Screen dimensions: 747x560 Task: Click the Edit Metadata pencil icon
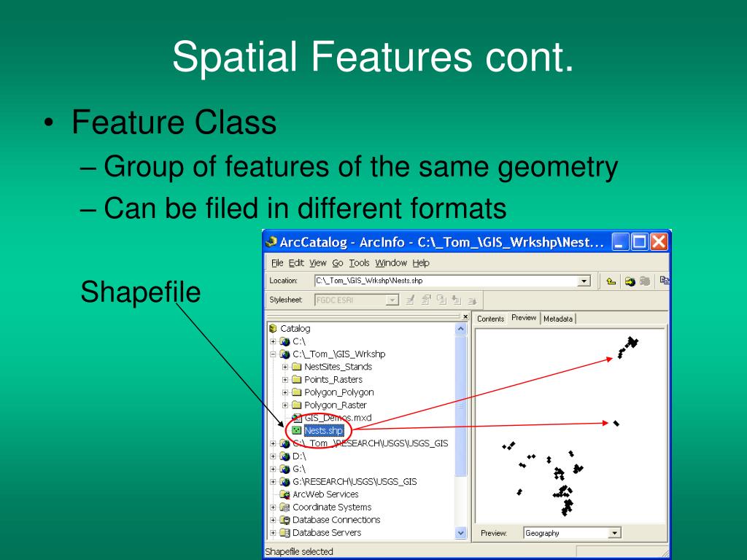[410, 300]
